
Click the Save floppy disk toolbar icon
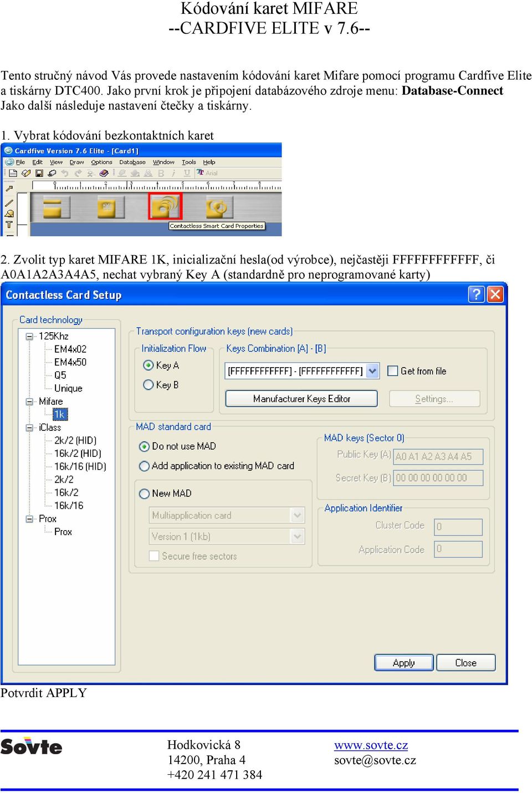click(x=39, y=173)
